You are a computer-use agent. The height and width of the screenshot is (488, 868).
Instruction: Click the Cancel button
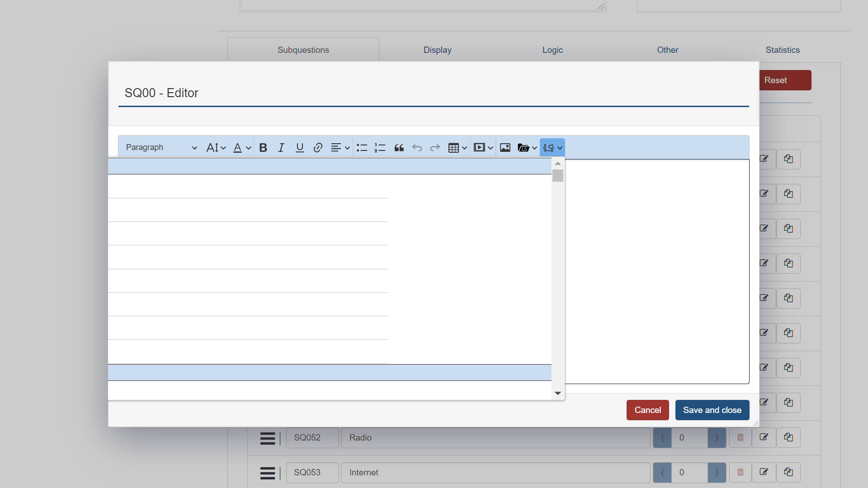click(647, 410)
